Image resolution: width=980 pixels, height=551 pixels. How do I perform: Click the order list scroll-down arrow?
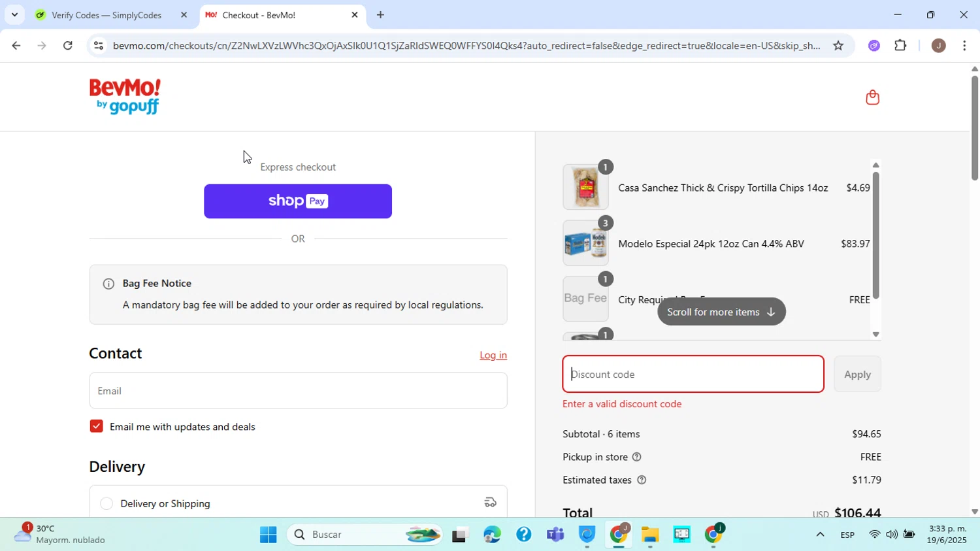coord(876,335)
